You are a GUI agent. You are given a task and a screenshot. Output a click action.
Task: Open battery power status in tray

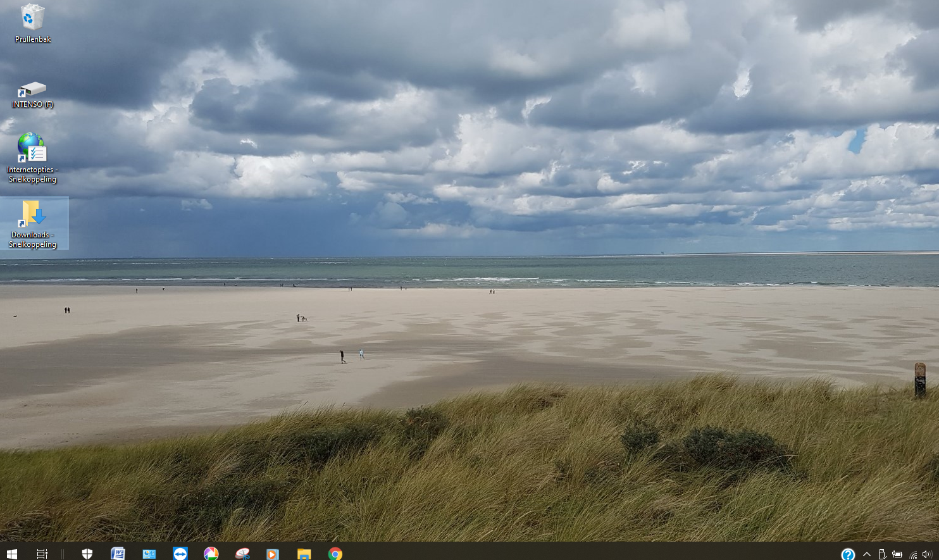click(897, 554)
